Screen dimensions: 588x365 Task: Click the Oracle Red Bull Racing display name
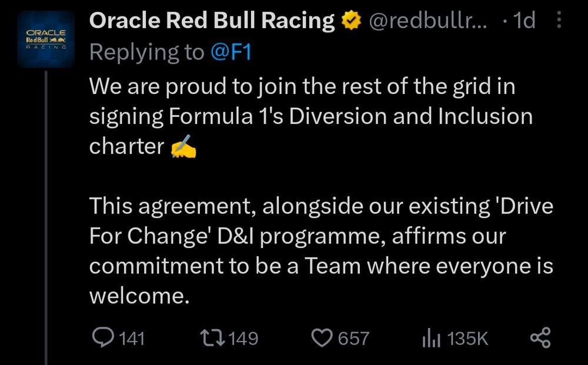(x=212, y=20)
